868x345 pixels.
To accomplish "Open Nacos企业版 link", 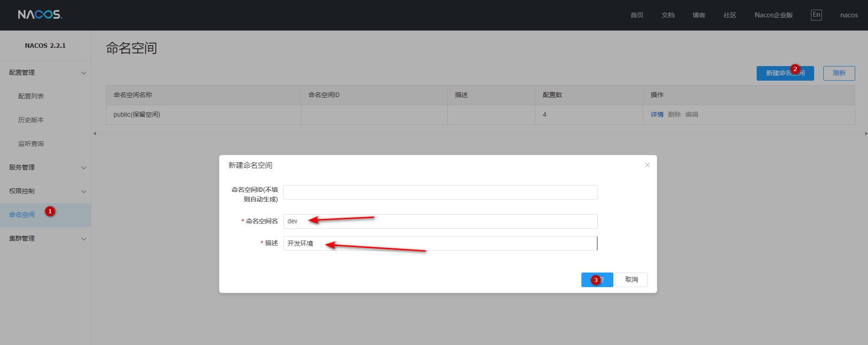I will tap(774, 15).
